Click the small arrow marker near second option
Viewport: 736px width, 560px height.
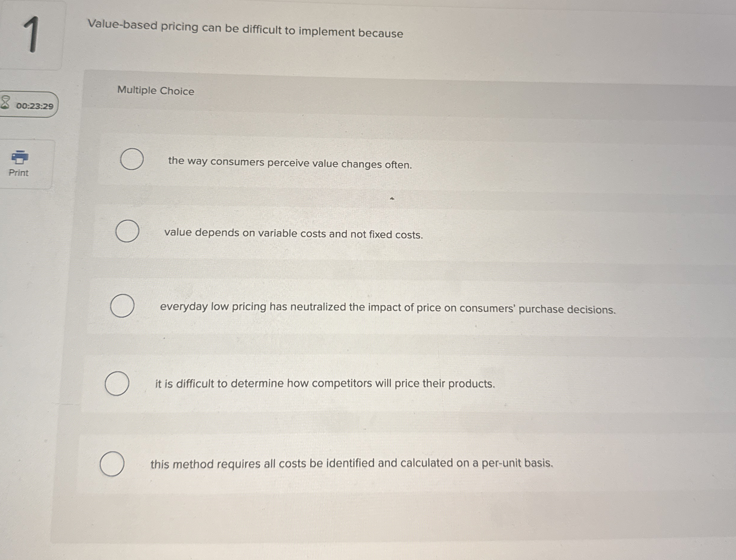pos(392,198)
